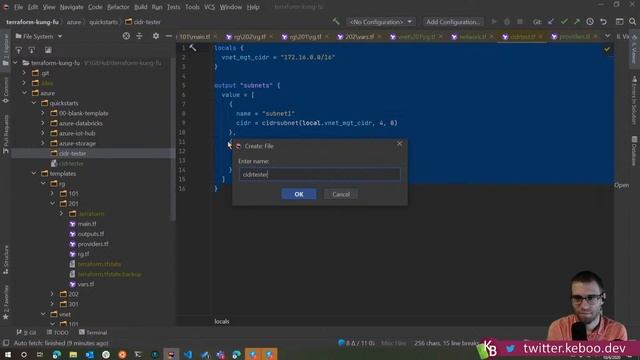The height and width of the screenshot is (360, 640).
Task: Click the image preview icon under File System
Action: point(48,50)
